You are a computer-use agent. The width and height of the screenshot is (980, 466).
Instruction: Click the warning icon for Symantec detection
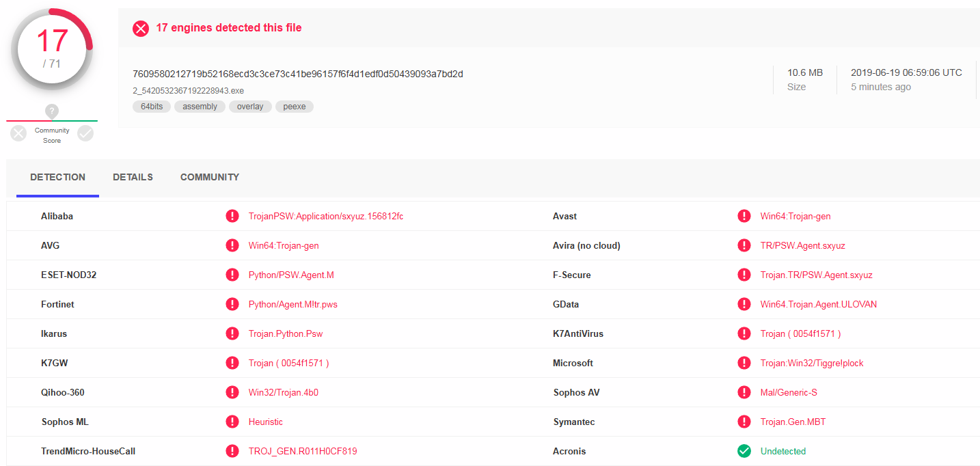pyautogui.click(x=744, y=422)
